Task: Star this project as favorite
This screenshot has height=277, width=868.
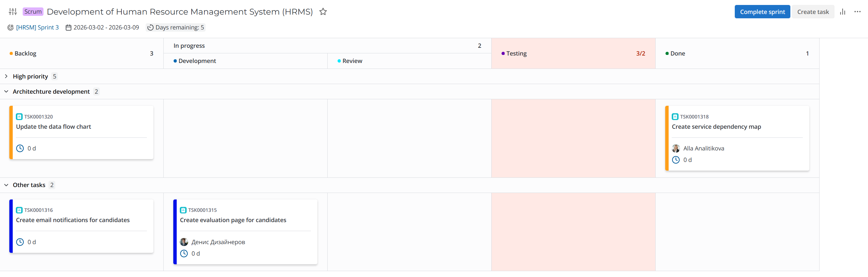Action: (x=323, y=12)
